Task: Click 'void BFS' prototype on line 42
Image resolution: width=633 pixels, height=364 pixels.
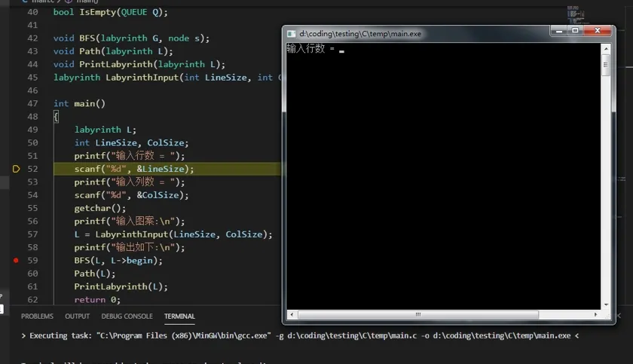Action: (x=131, y=38)
